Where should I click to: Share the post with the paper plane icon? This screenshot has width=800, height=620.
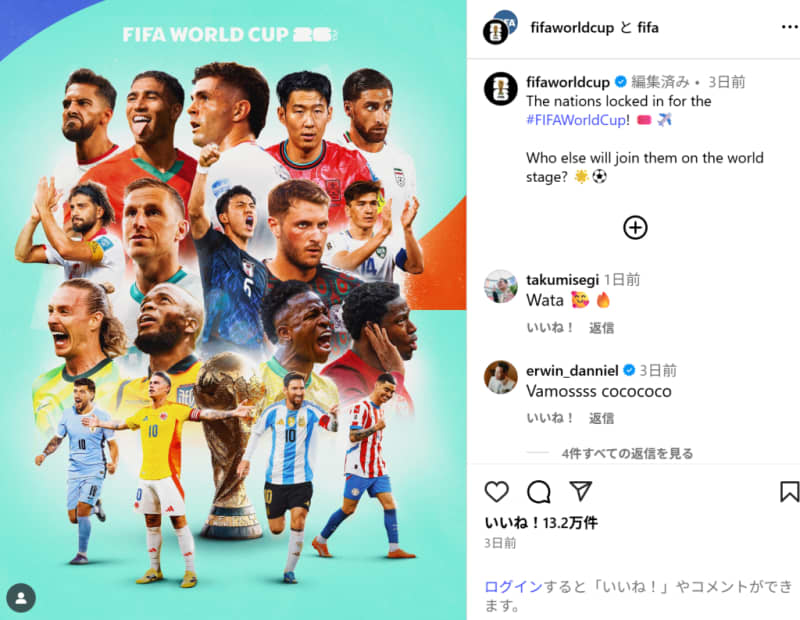pos(581,491)
